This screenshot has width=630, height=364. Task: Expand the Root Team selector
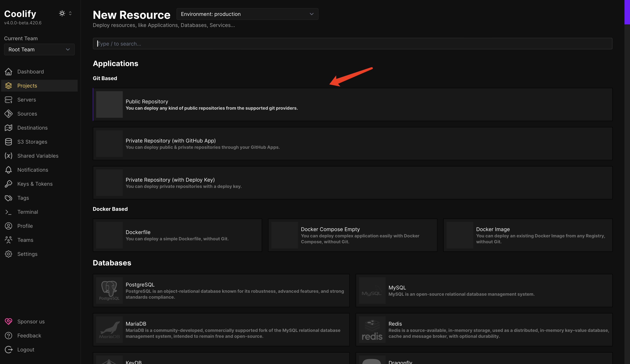pos(39,49)
